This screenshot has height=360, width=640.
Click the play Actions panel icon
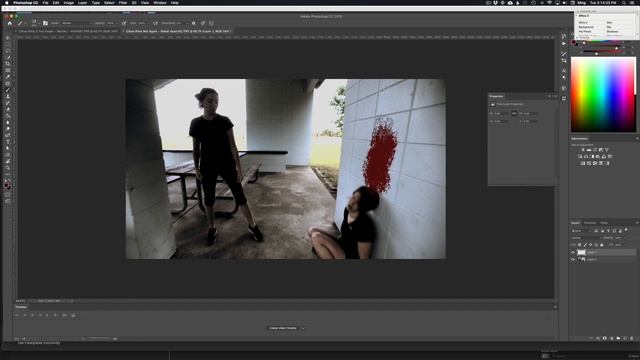(x=564, y=43)
